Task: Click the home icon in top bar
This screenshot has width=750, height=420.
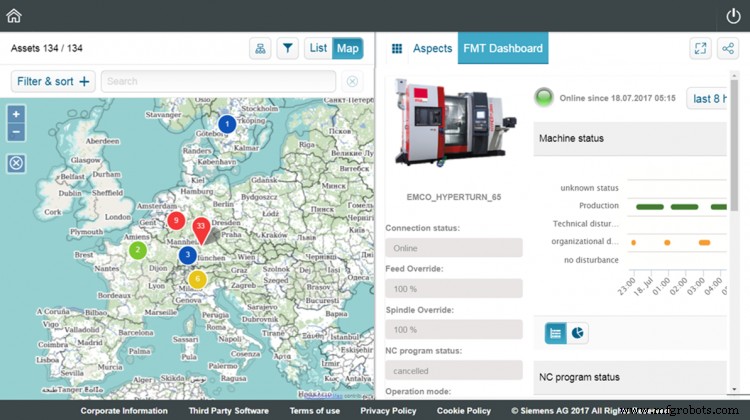Action: [x=14, y=15]
